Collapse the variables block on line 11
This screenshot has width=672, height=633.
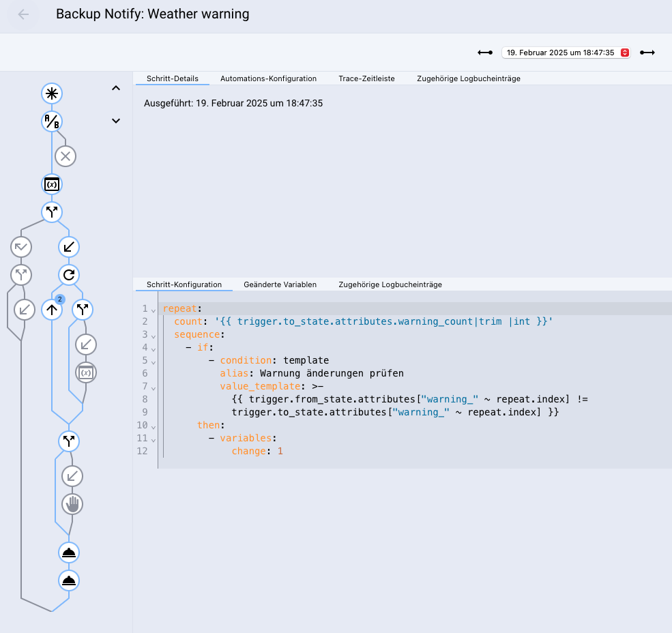click(154, 440)
